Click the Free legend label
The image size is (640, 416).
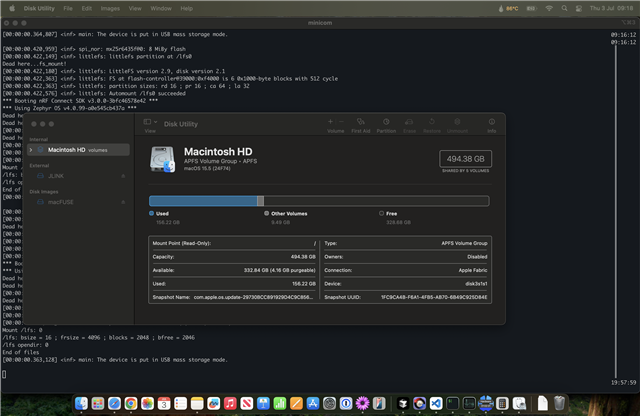tap(391, 214)
